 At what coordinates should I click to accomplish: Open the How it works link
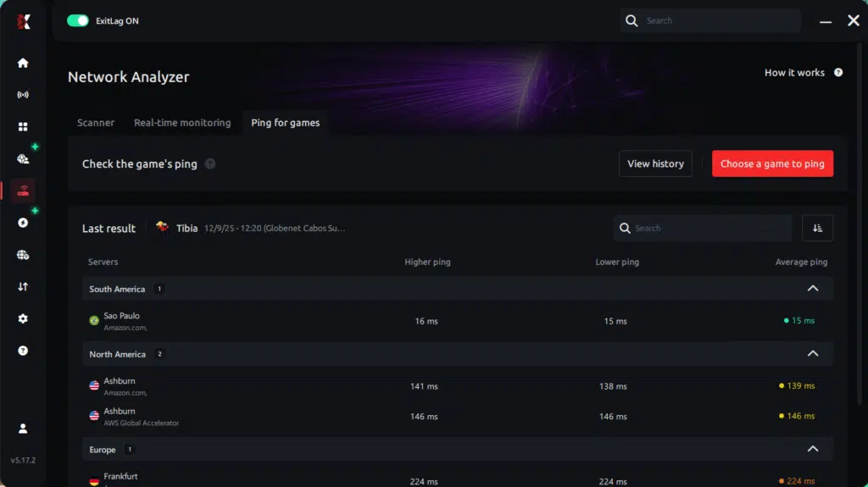(x=794, y=73)
